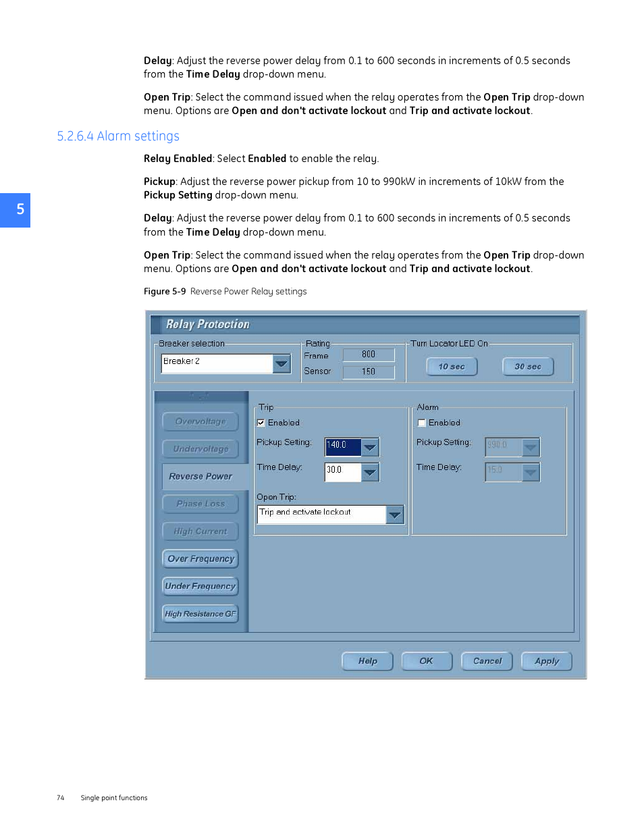Click the Alarm Pickup Setting value 990.0

504,447
